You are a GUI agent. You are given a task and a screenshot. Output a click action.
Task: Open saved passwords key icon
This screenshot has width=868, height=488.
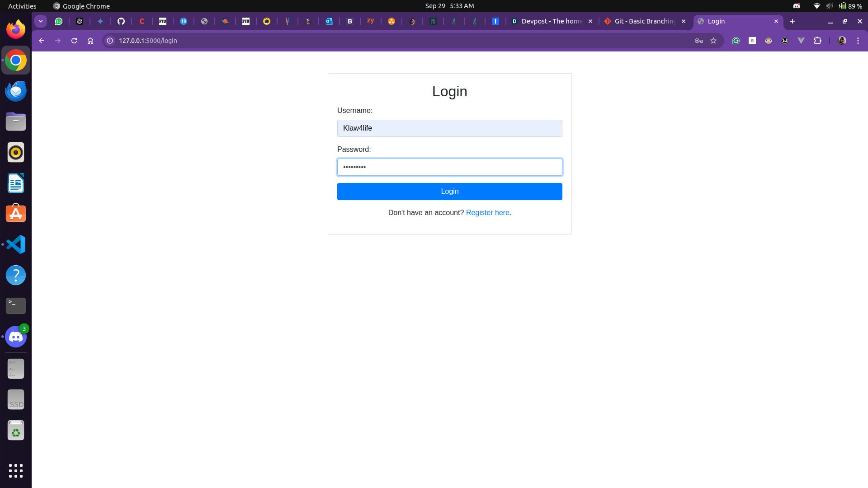pyautogui.click(x=698, y=41)
